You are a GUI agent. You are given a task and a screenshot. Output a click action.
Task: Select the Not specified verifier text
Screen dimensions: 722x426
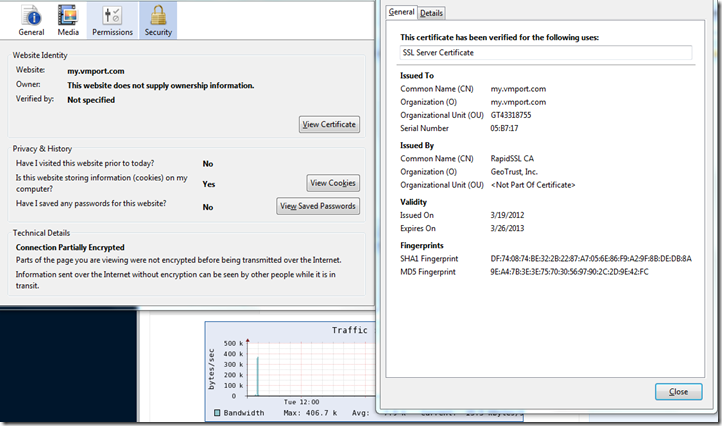coord(91,100)
